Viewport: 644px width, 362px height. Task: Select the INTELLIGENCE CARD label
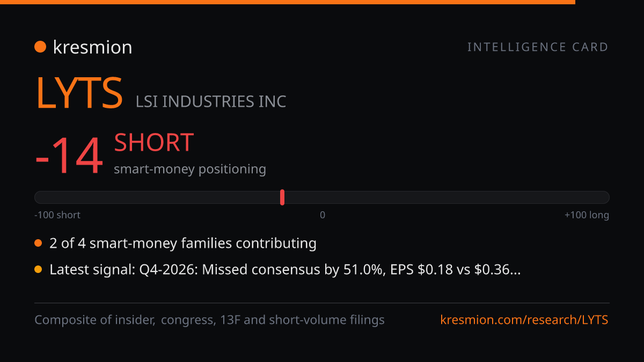click(x=538, y=47)
